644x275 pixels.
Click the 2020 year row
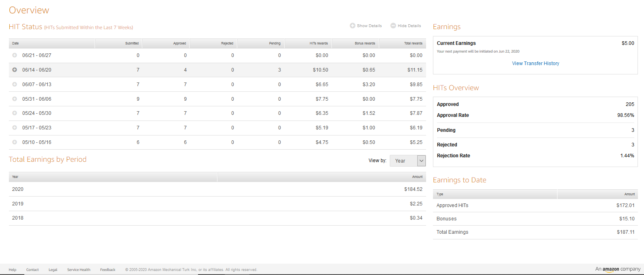click(217, 189)
